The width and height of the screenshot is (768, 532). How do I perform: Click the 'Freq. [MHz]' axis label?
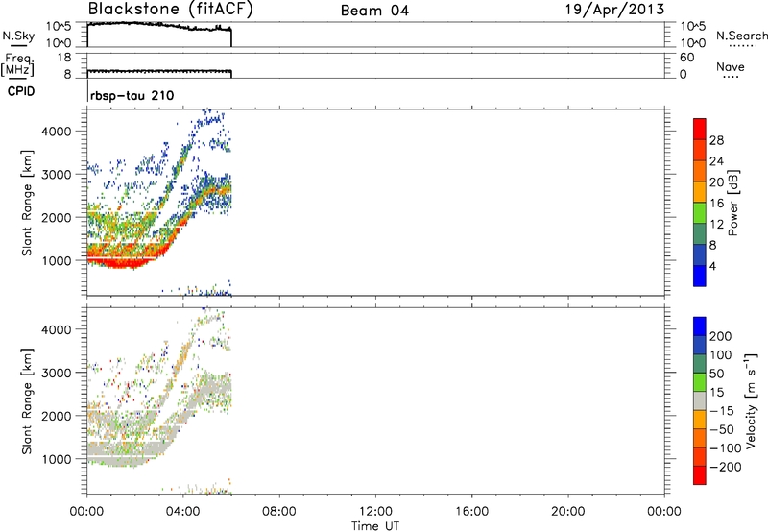click(x=18, y=64)
